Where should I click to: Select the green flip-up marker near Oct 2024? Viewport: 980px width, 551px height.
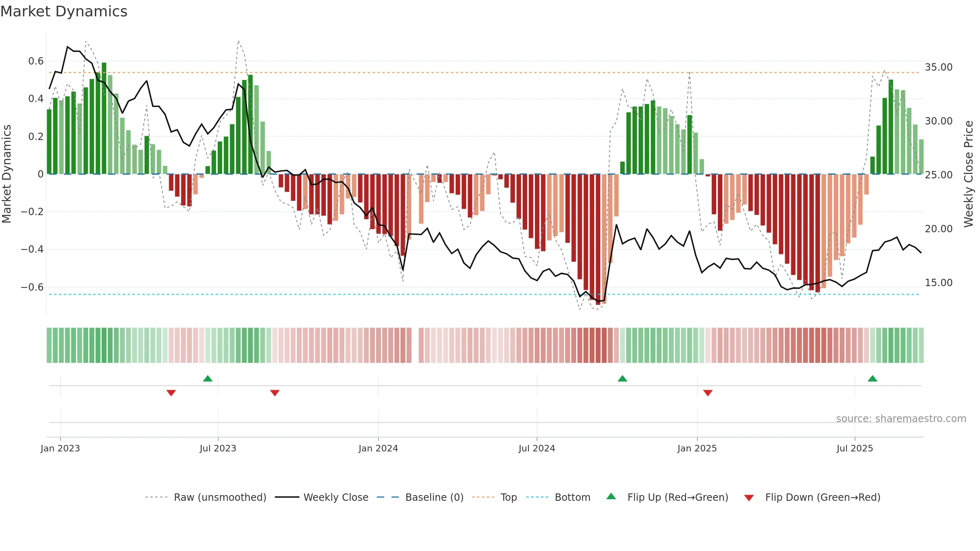(622, 378)
